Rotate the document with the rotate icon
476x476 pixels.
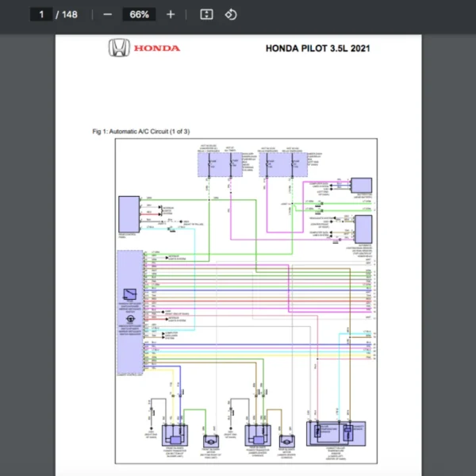coord(231,14)
